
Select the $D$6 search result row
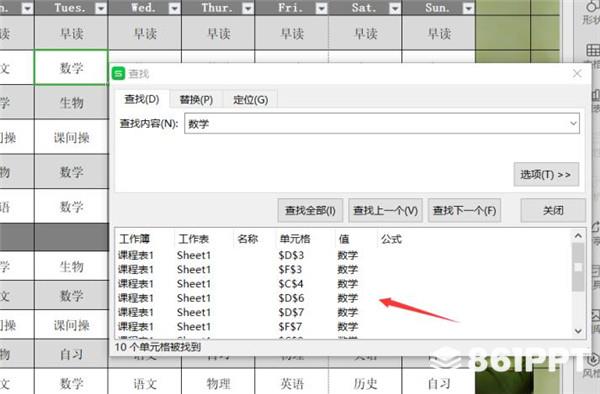343,298
